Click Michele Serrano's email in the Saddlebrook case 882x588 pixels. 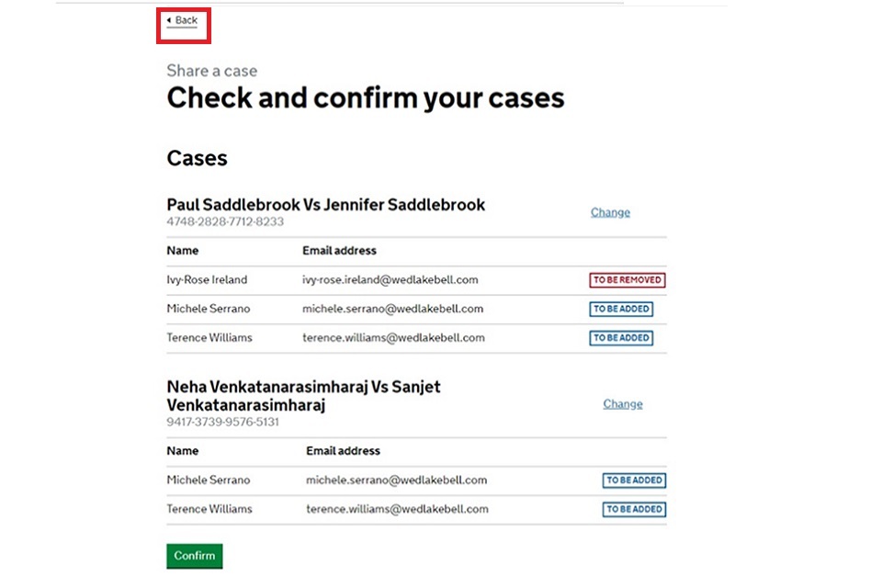(392, 309)
